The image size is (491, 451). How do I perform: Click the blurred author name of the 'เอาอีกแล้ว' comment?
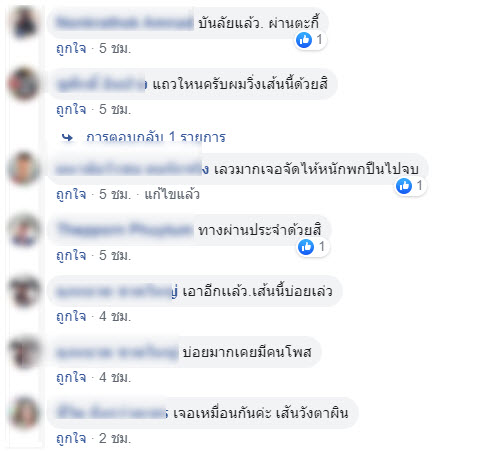(117, 292)
